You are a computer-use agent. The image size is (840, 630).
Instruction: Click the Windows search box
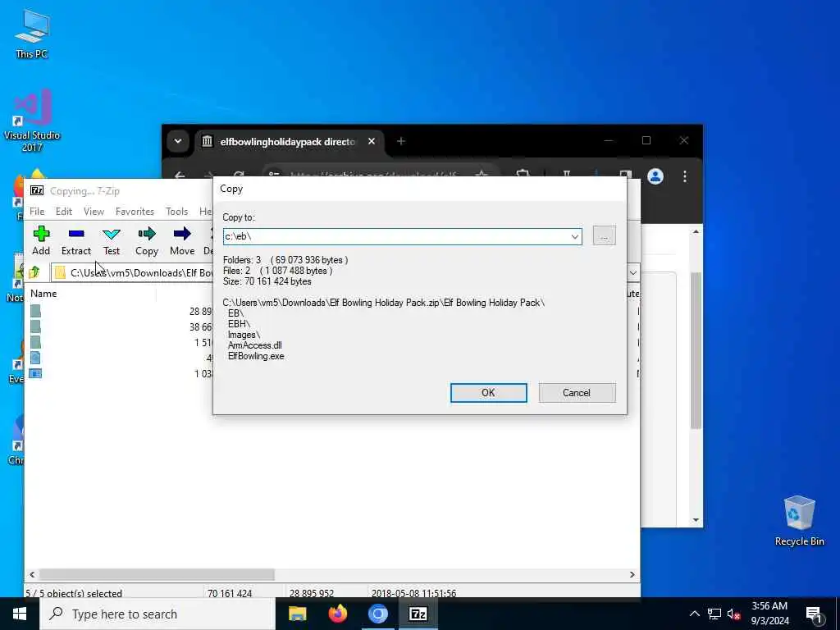(157, 614)
